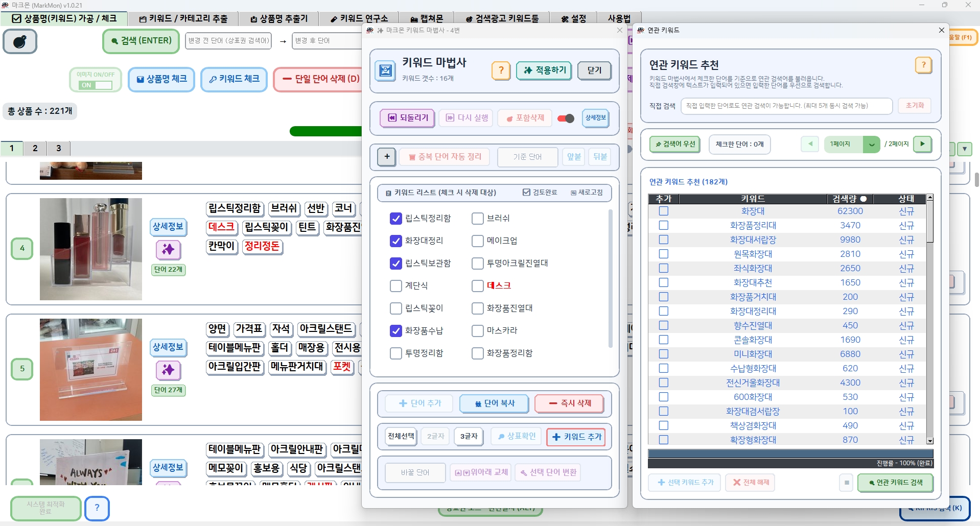Click the bomb icon button at top left

coord(20,41)
